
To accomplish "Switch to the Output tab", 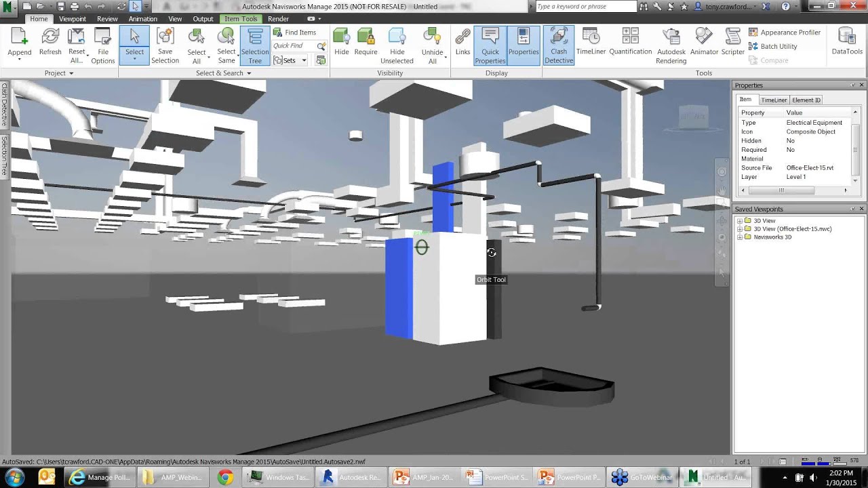I will (203, 19).
